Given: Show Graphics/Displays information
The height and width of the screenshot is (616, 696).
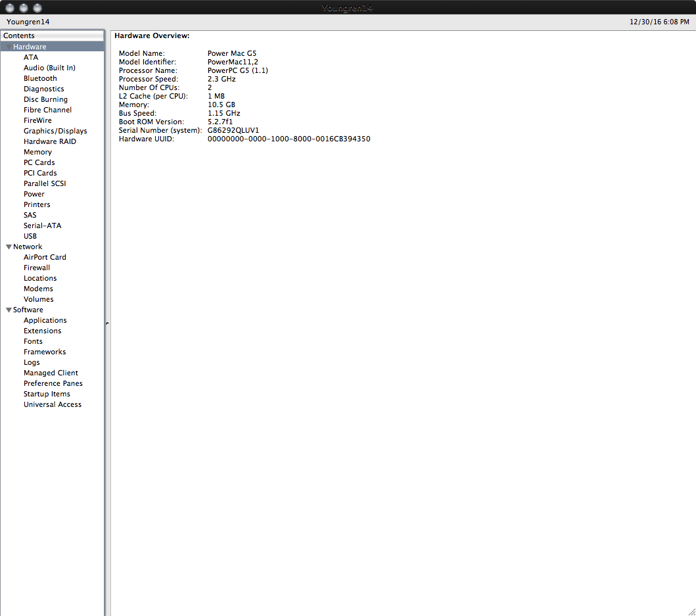Looking at the screenshot, I should (55, 131).
